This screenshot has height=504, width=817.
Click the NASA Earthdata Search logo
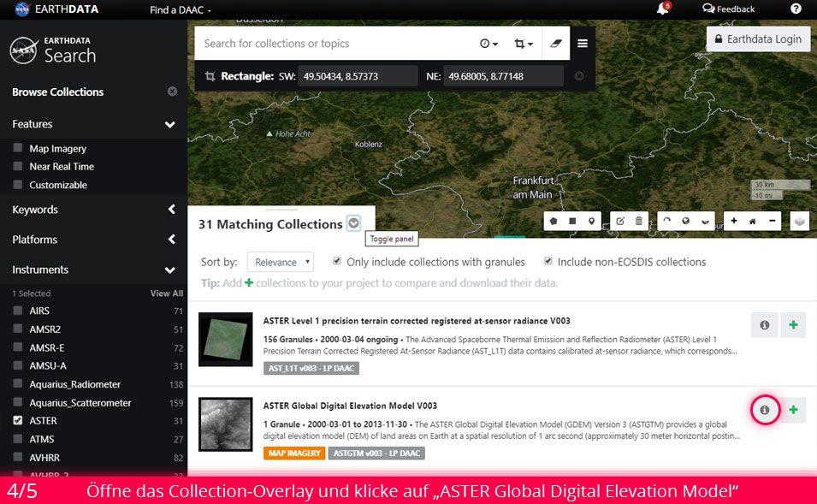53,50
